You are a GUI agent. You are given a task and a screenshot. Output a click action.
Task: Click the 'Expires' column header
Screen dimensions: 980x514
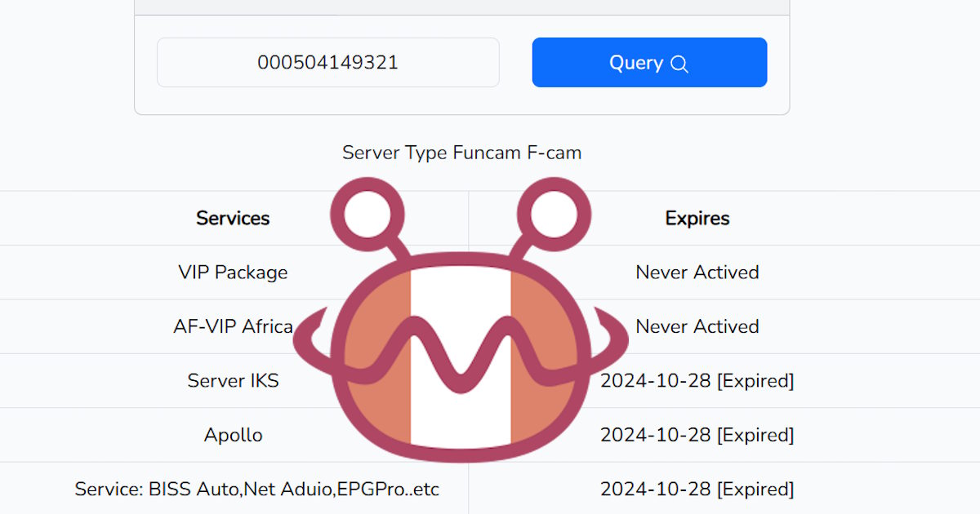[697, 218]
